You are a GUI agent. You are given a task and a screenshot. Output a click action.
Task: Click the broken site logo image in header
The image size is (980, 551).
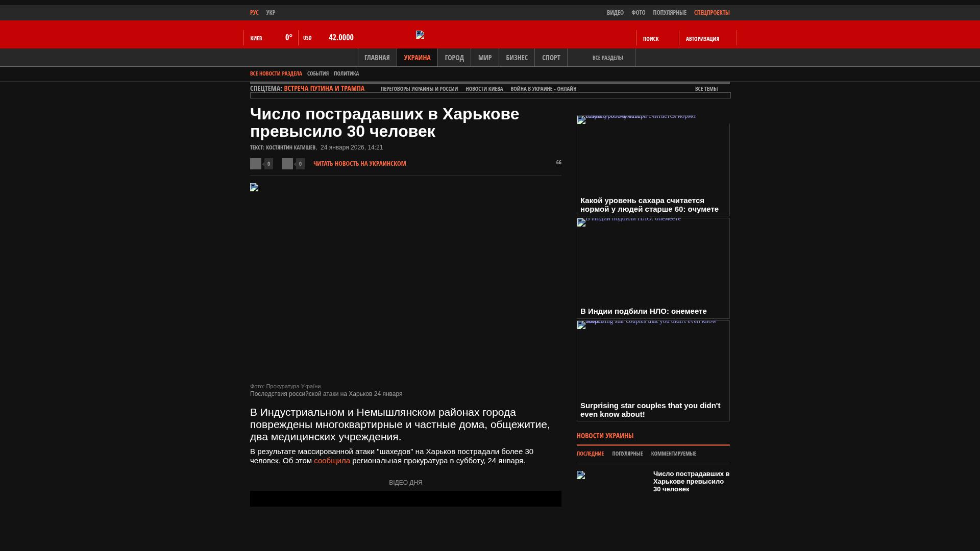coord(420,35)
